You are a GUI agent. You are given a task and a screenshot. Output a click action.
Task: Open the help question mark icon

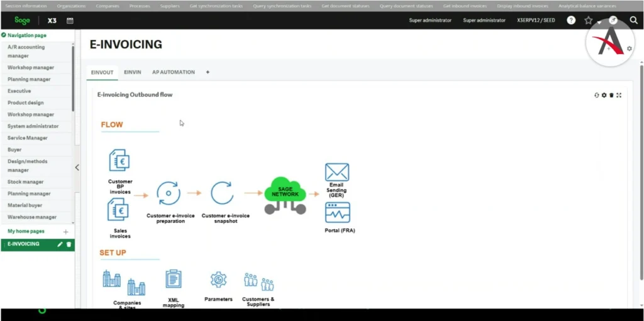click(x=571, y=20)
